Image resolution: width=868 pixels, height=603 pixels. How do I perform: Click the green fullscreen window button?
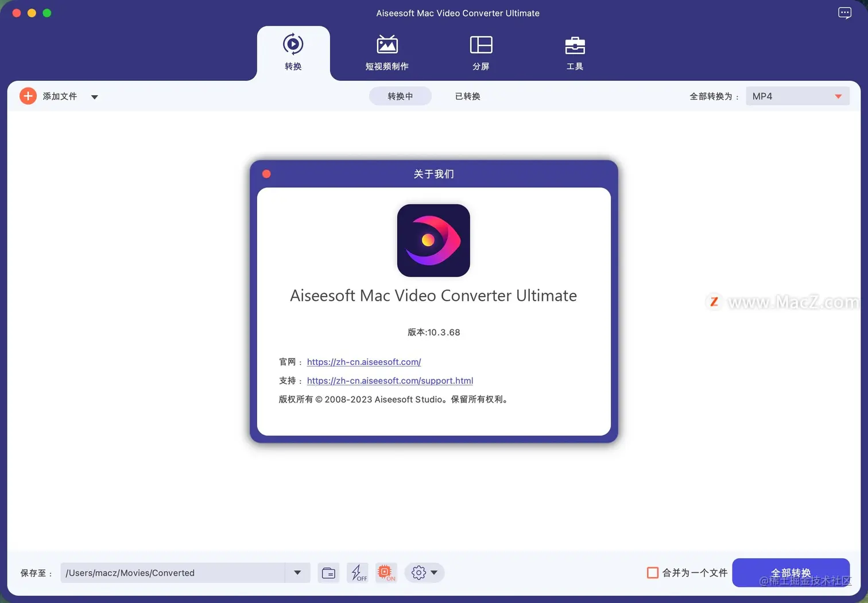click(x=47, y=13)
